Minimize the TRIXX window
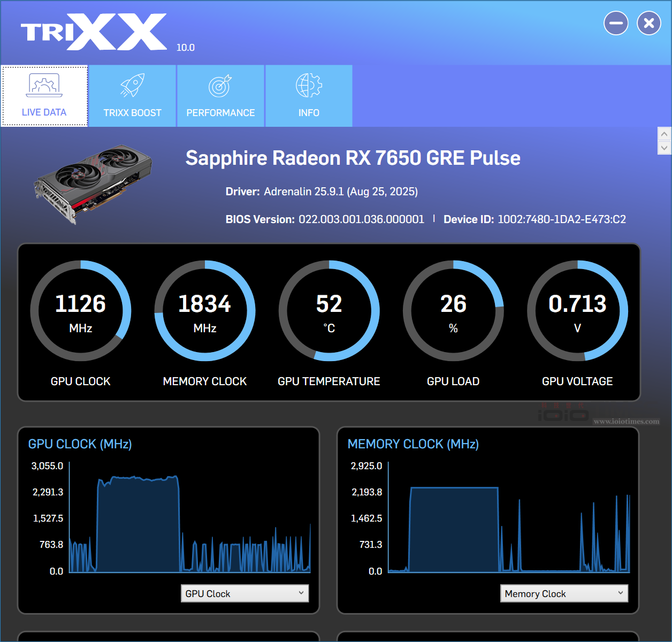Screen dimensions: 672x642 [616, 23]
